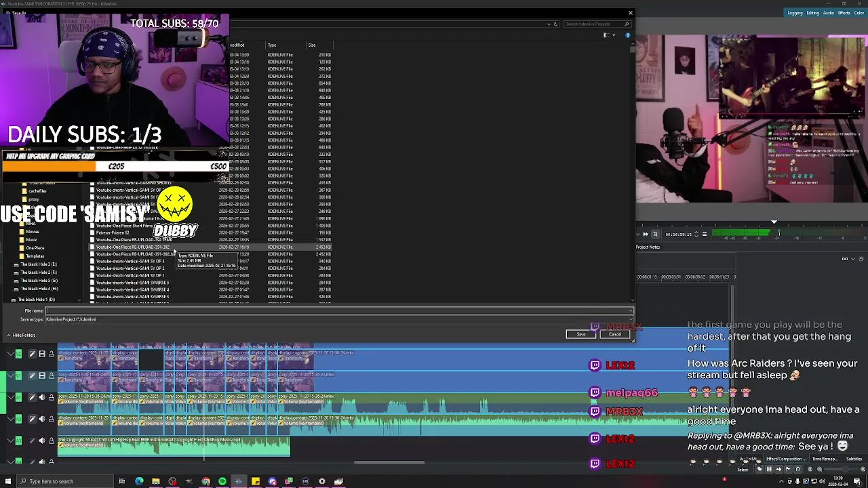Refresh the dialog folder location

(555, 24)
